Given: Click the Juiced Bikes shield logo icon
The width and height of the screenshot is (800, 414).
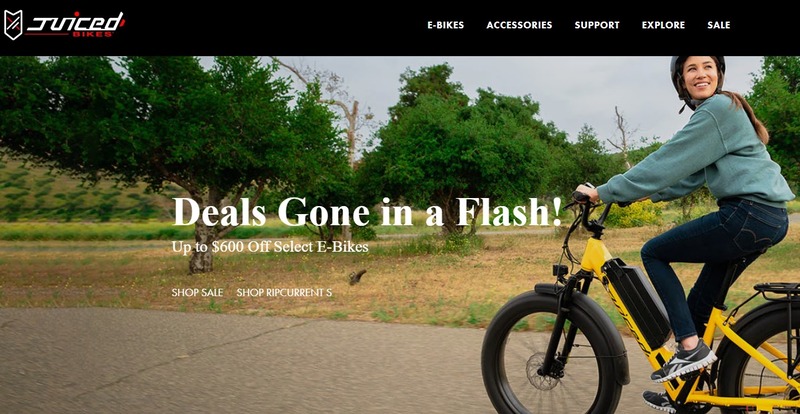Looking at the screenshot, I should pyautogui.click(x=13, y=25).
